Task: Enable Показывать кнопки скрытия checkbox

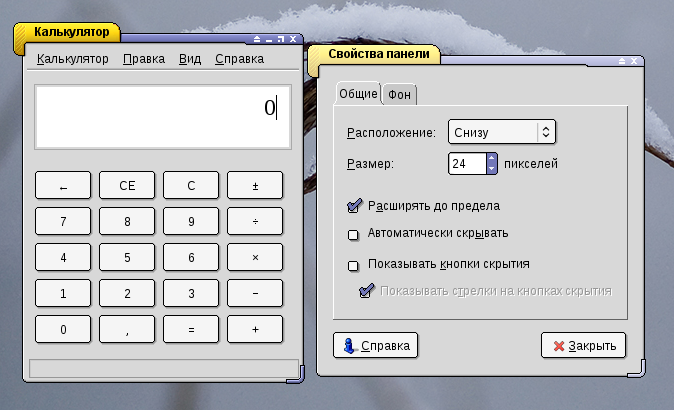Action: (x=353, y=266)
